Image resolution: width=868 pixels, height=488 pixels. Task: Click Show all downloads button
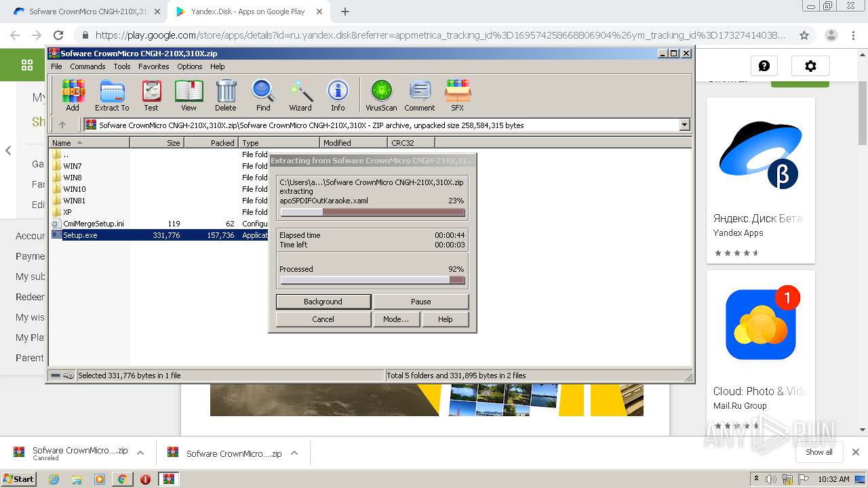click(x=818, y=452)
